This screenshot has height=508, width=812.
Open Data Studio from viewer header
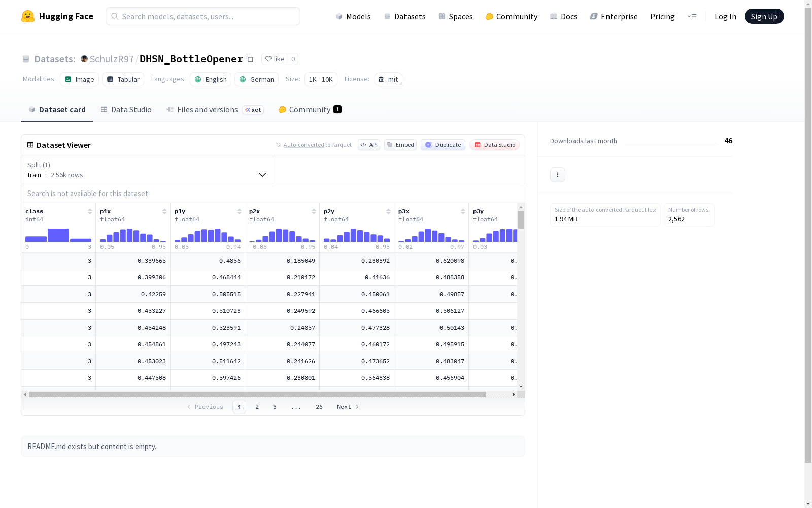(x=494, y=145)
